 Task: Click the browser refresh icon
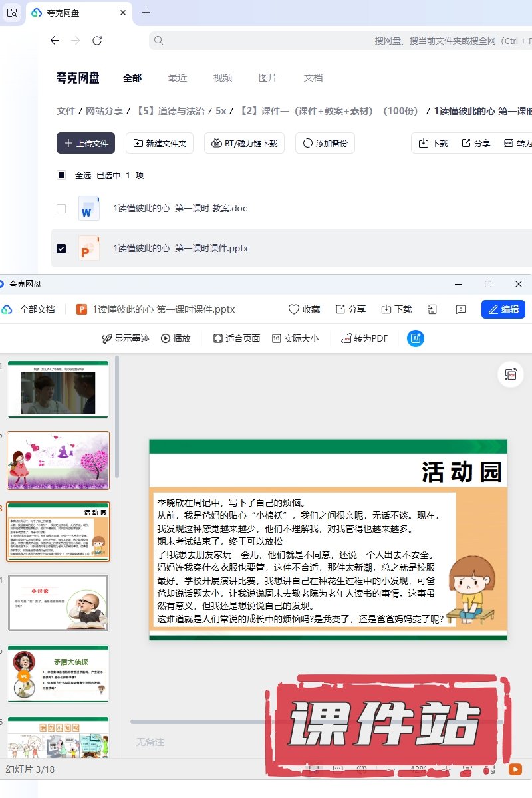(x=97, y=41)
